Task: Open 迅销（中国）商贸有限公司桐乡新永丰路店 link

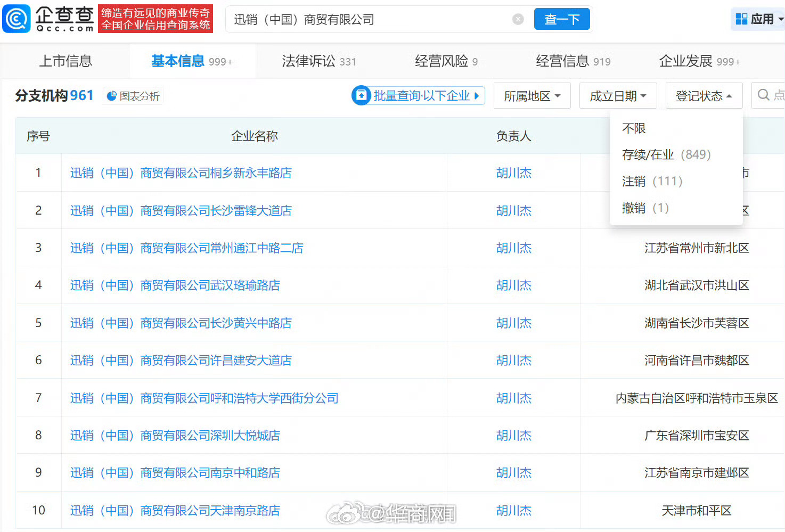Action: tap(181, 173)
